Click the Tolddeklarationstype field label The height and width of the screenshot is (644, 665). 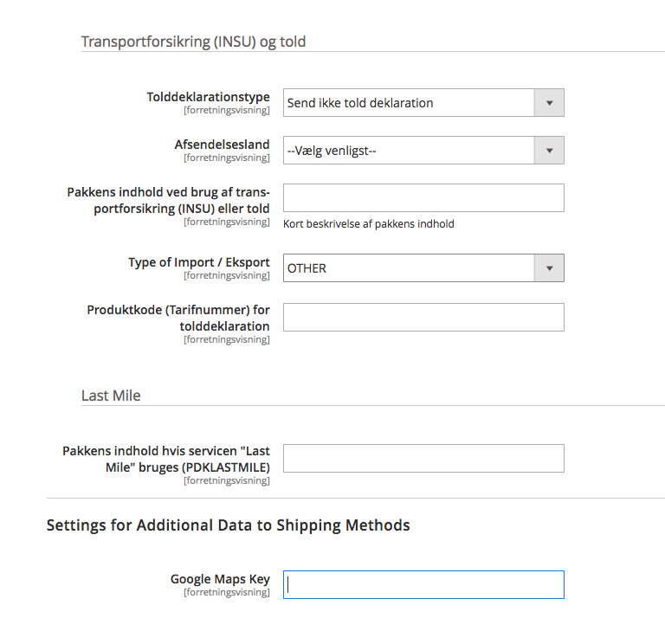tap(208, 97)
